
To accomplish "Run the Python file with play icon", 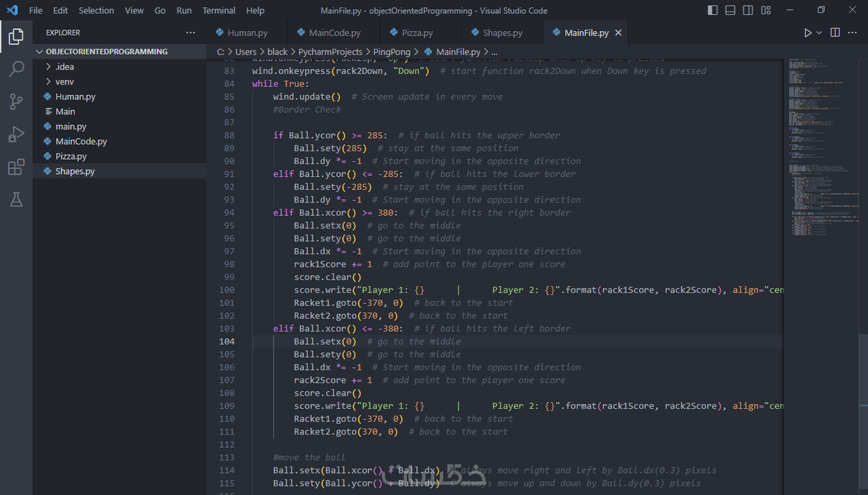I will (x=807, y=33).
